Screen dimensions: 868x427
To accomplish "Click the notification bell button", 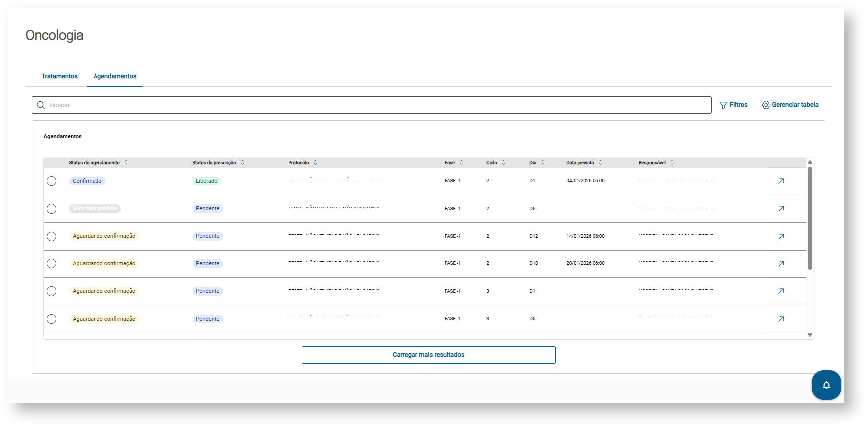I will click(x=826, y=385).
